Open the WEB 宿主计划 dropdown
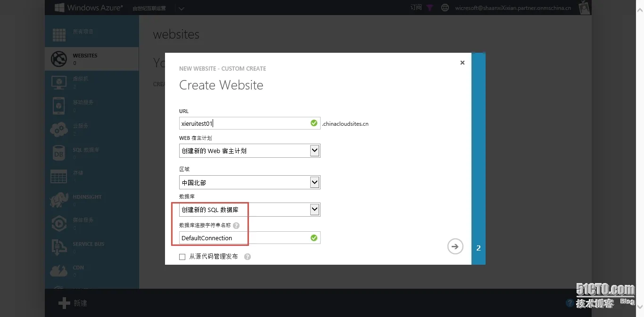The image size is (644, 317). [250, 151]
